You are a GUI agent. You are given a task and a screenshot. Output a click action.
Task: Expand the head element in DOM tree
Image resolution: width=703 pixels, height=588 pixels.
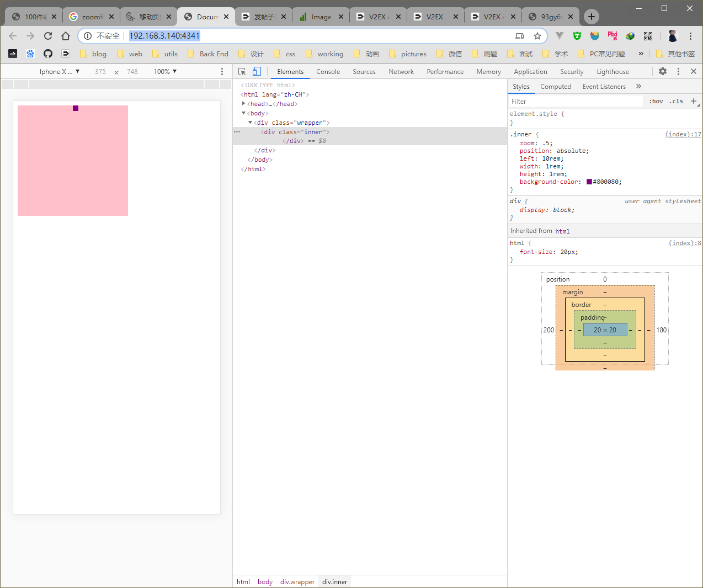(x=243, y=104)
